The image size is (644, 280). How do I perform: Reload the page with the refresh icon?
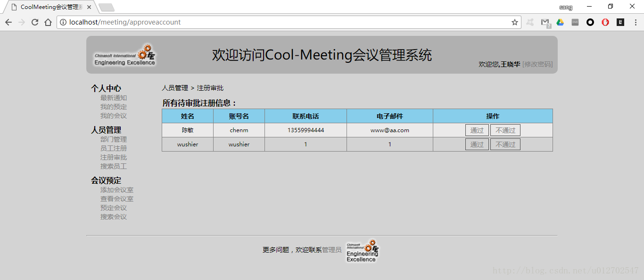point(35,22)
